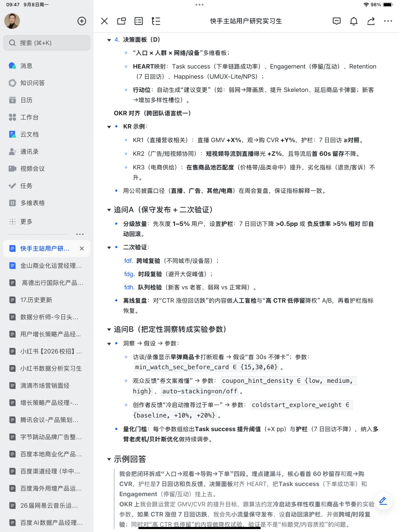Open 云文档 in the sidebar
Viewport: 399px width, 532px height.
click(x=47, y=134)
